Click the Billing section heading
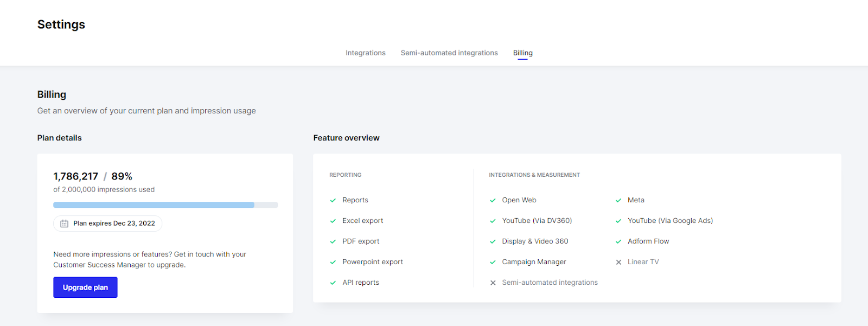The height and width of the screenshot is (326, 868). pos(52,94)
